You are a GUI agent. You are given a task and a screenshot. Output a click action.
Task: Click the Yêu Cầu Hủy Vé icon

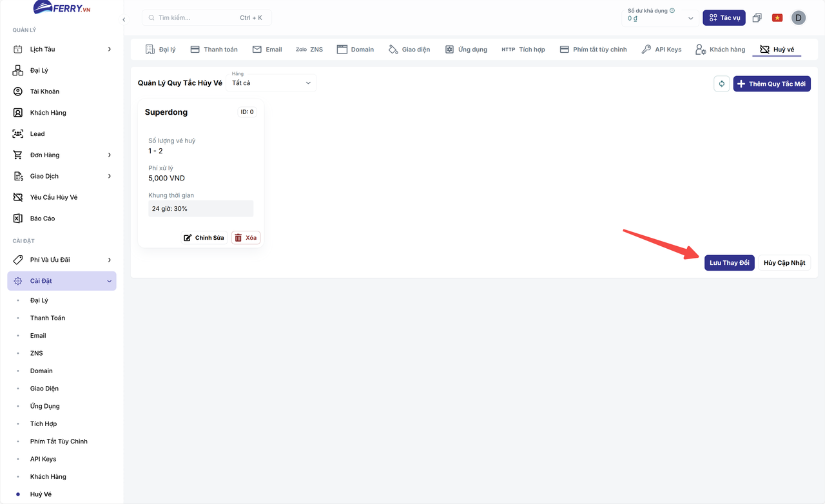[x=18, y=197]
